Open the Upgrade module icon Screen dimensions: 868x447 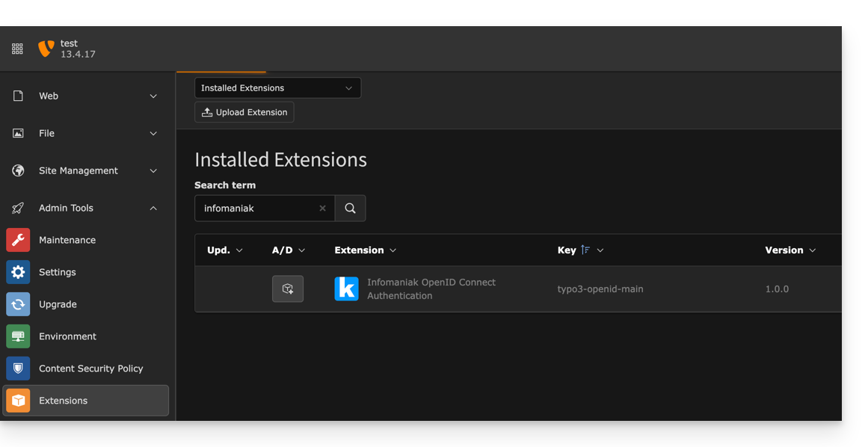[x=18, y=304]
